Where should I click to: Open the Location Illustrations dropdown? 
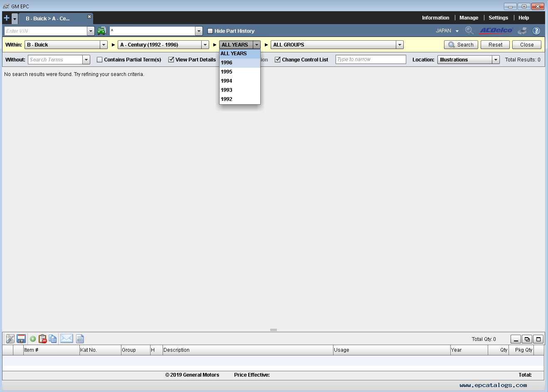coord(495,60)
